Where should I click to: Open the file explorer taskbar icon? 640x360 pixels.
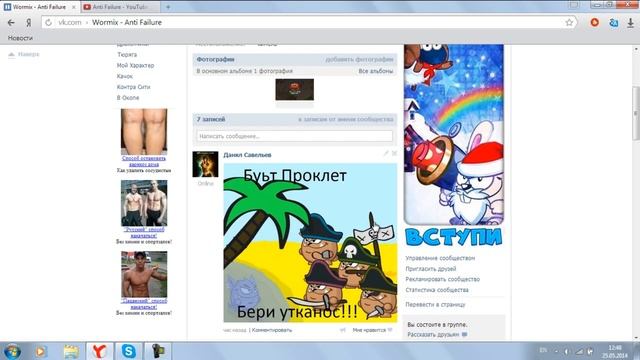[71, 351]
